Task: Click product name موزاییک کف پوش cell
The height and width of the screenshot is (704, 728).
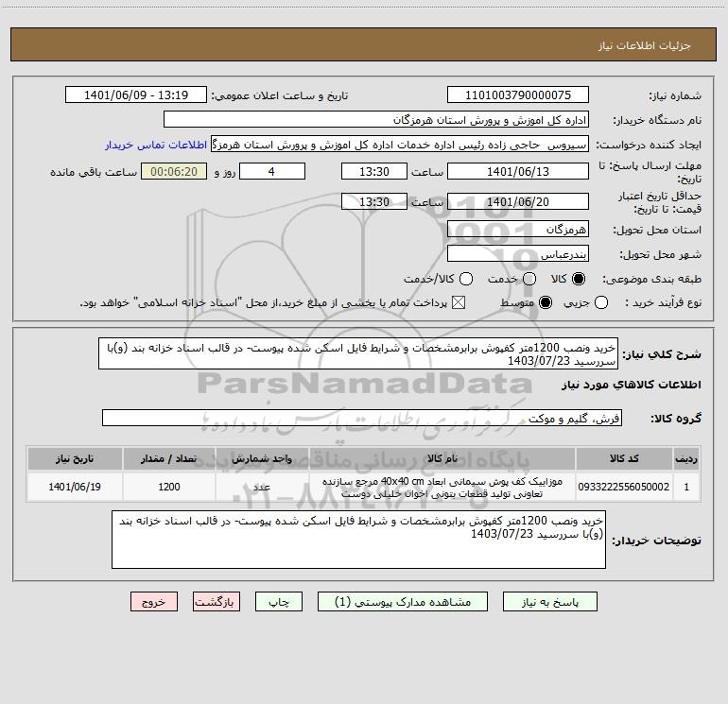Action: pyautogui.click(x=442, y=487)
